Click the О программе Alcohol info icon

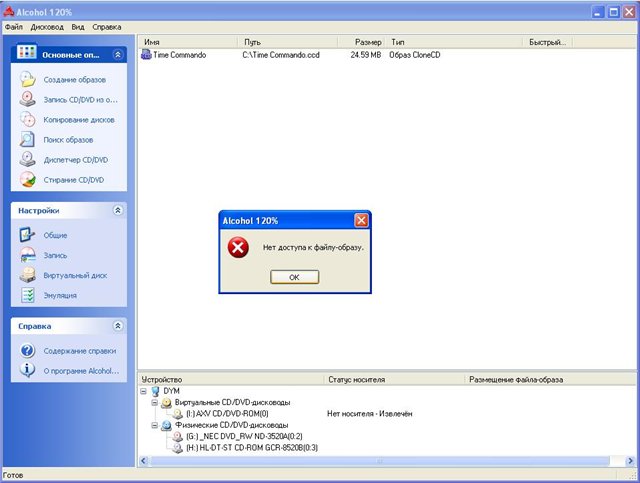[28, 370]
